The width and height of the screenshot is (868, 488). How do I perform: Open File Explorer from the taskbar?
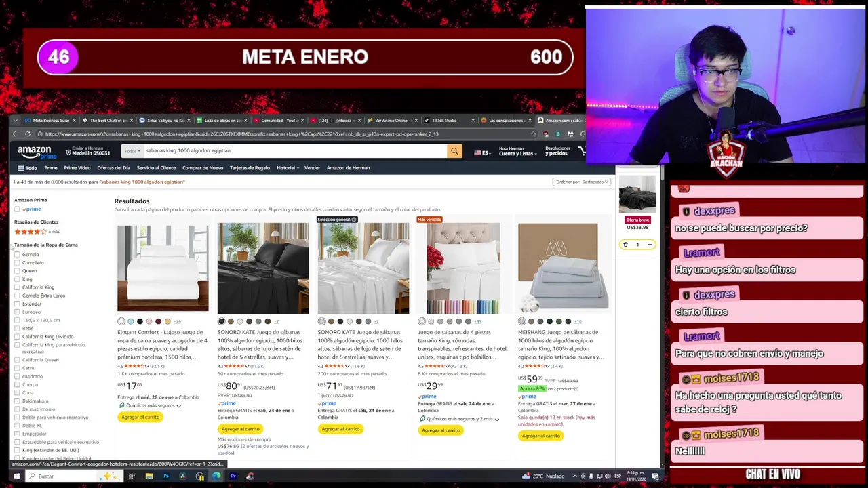[149, 476]
